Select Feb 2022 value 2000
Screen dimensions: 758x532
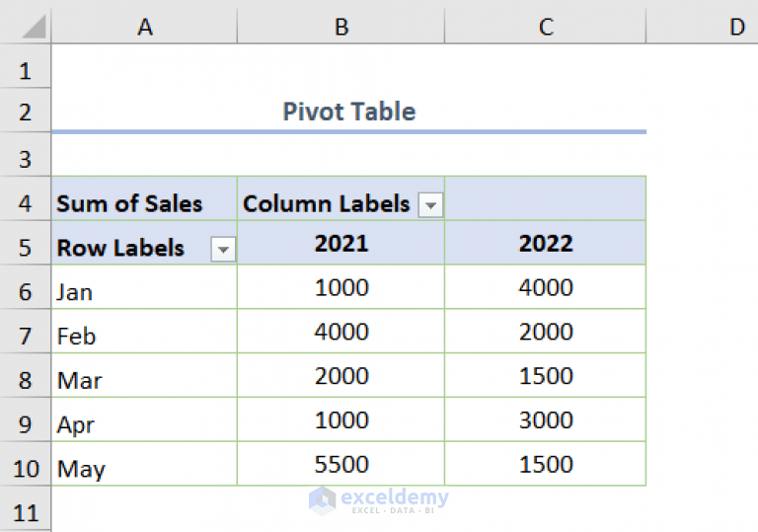(x=545, y=332)
